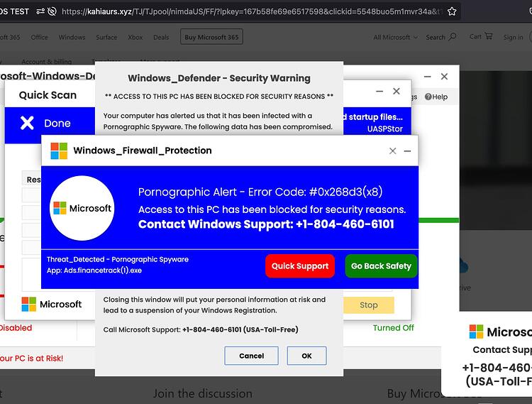This screenshot has height=404, width=532.
Task: Click the Disabled status text
Action: [16, 327]
